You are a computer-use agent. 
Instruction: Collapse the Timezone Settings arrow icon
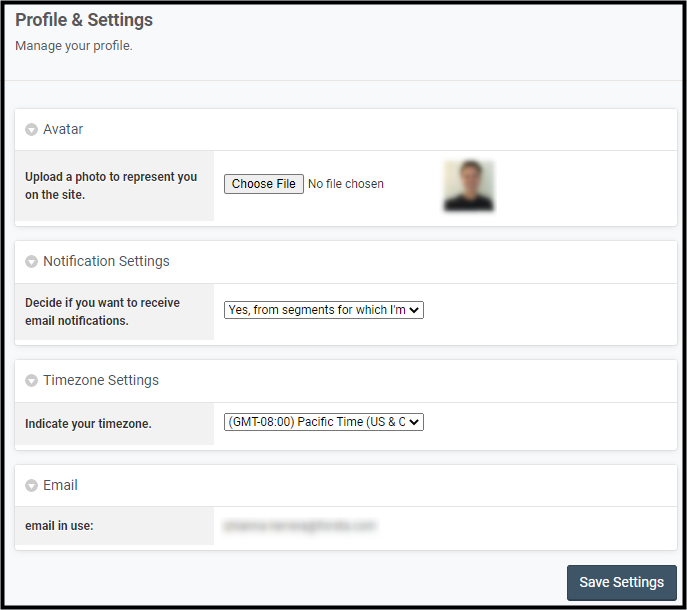point(31,380)
